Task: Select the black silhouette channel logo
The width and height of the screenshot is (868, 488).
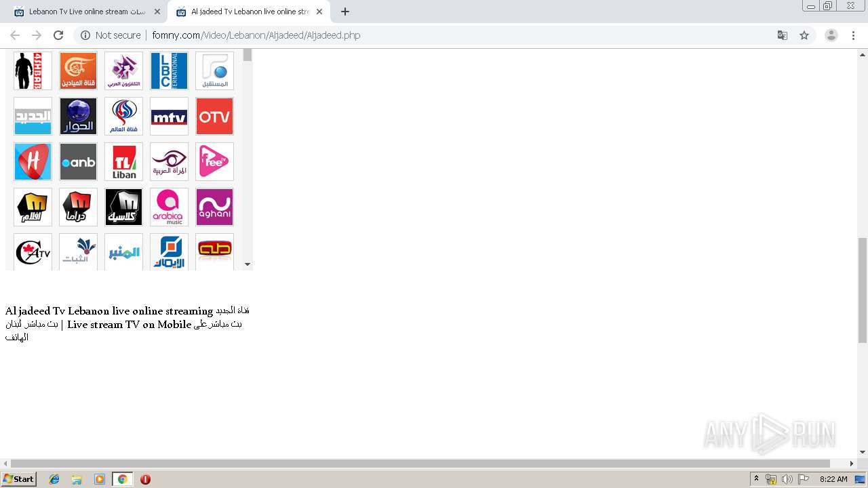Action: click(x=33, y=70)
